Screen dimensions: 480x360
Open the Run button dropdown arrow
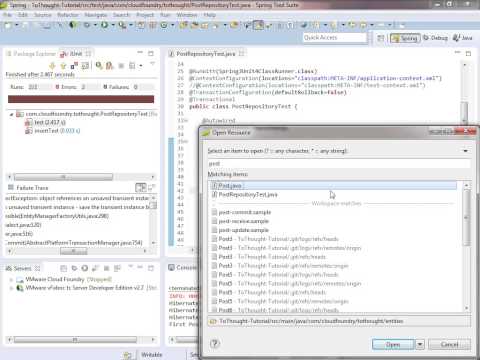tap(113, 25)
